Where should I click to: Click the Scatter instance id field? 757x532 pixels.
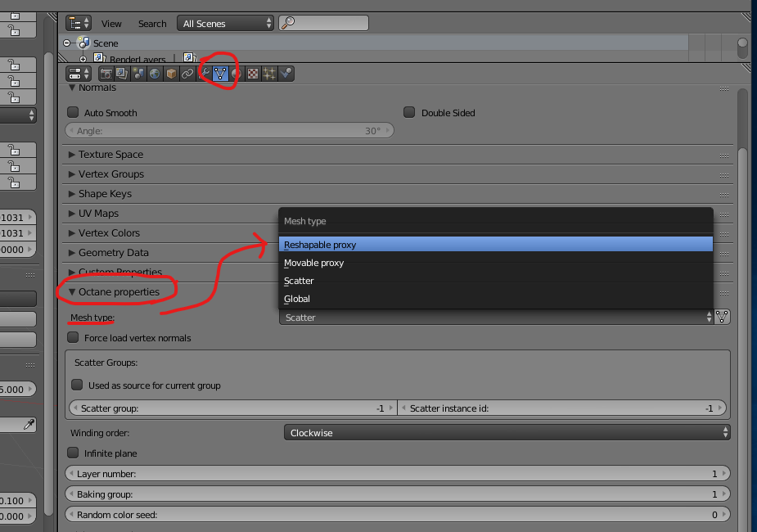(x=562, y=408)
